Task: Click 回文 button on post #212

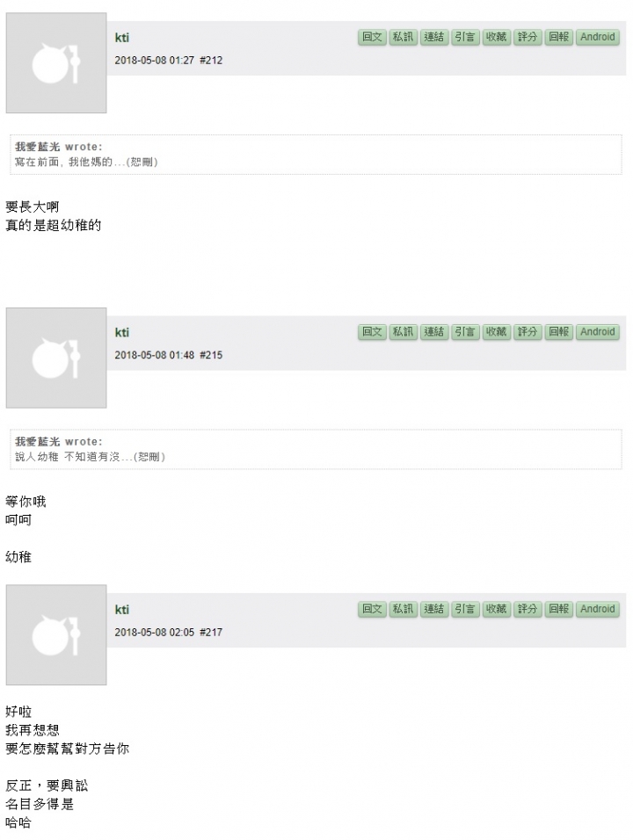Action: [372, 37]
